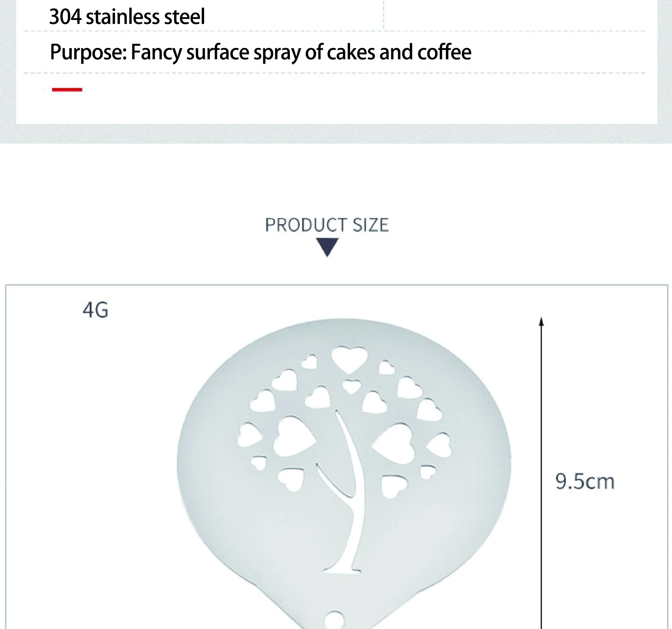Click the dark triangle under PRODUCT SIZE
Viewport: 672px width, 629px height.
pyautogui.click(x=327, y=247)
